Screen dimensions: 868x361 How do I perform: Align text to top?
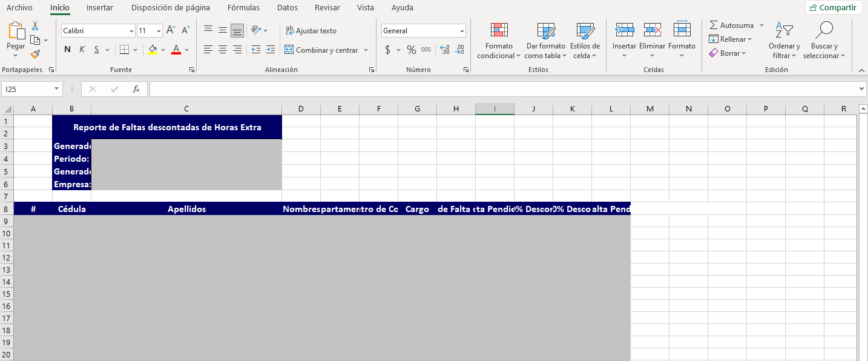pyautogui.click(x=208, y=30)
